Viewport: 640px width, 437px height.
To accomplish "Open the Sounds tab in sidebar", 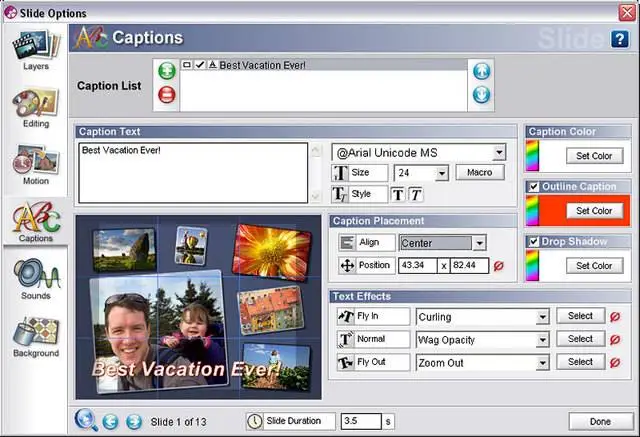I will click(36, 280).
